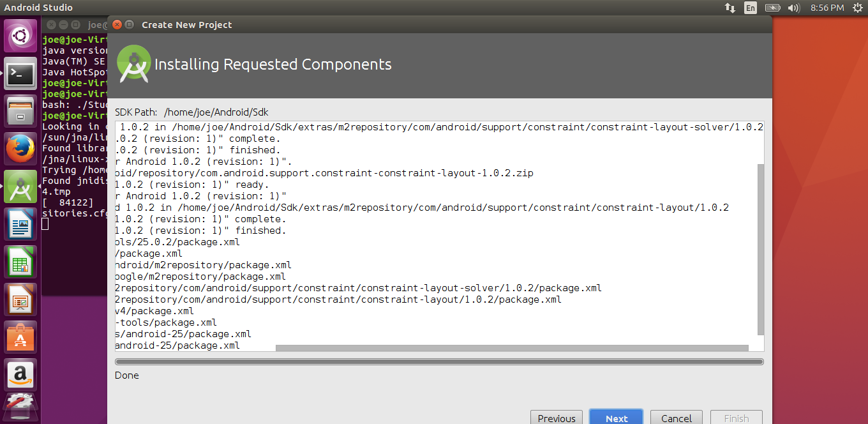Launch Firefox from the dock
The height and width of the screenshot is (424, 868).
[x=21, y=149]
